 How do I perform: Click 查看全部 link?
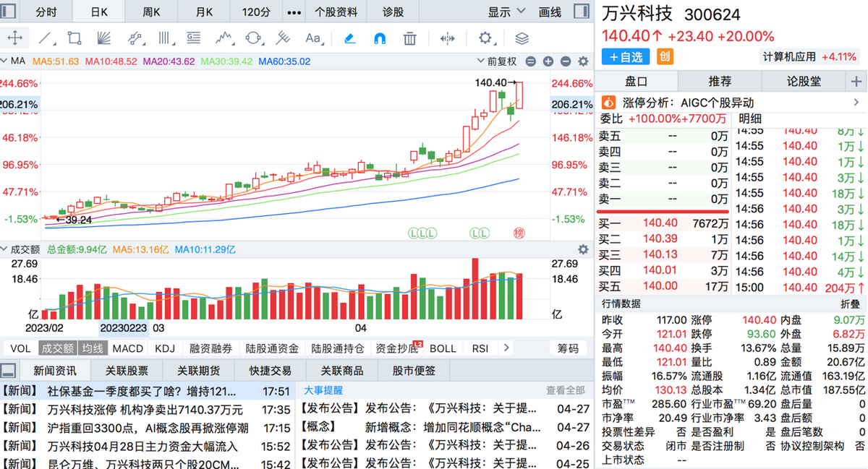tap(565, 390)
